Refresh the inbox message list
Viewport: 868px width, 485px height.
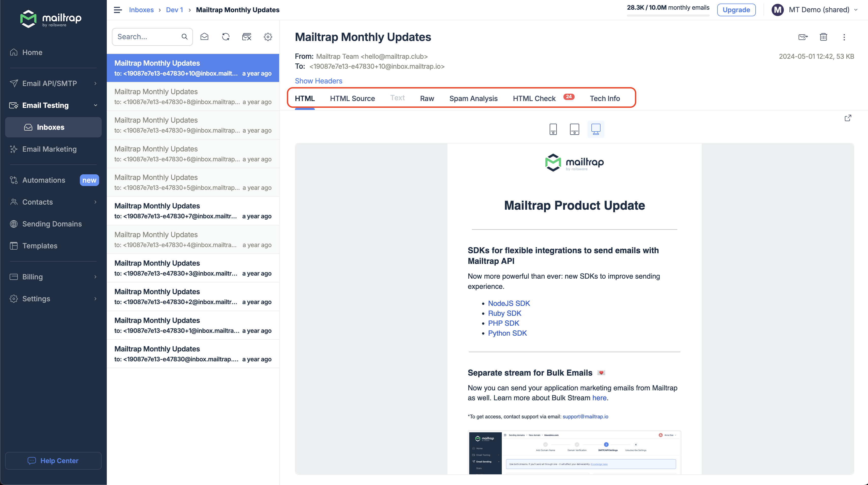[x=226, y=37]
